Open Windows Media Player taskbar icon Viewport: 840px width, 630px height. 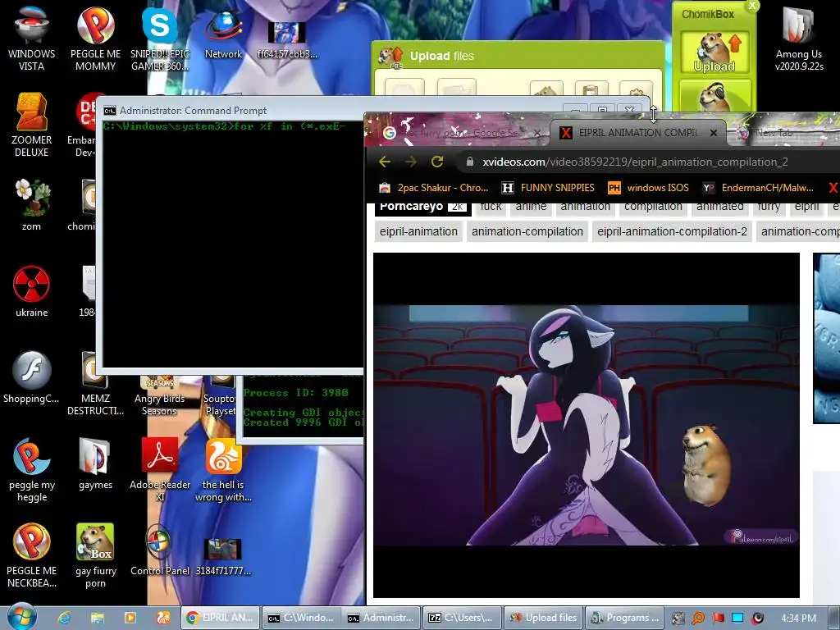(x=130, y=618)
